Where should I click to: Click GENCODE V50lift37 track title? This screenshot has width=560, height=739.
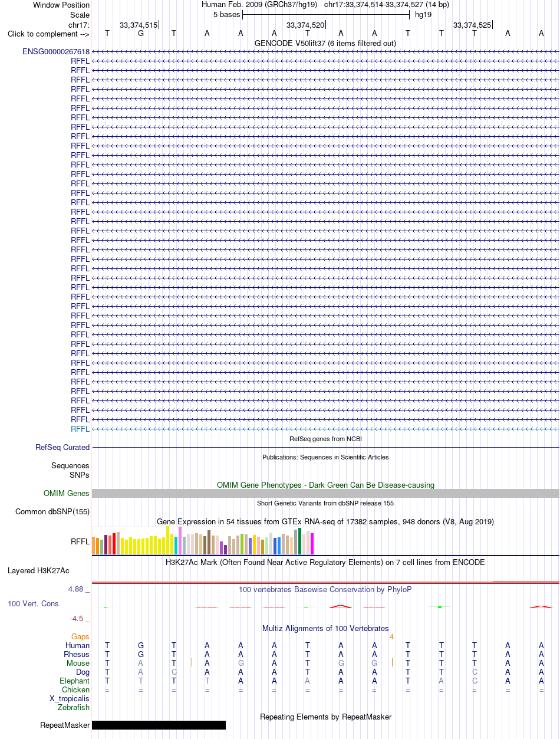click(325, 43)
